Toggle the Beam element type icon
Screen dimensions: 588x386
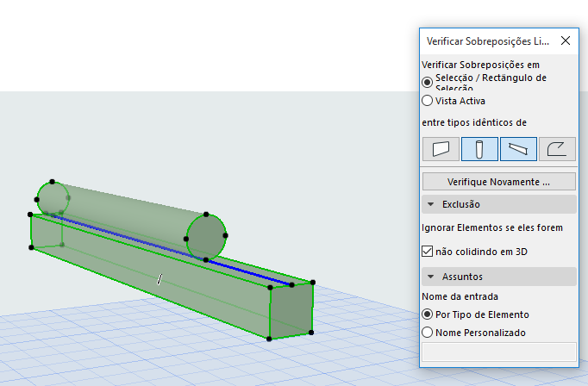(518, 149)
